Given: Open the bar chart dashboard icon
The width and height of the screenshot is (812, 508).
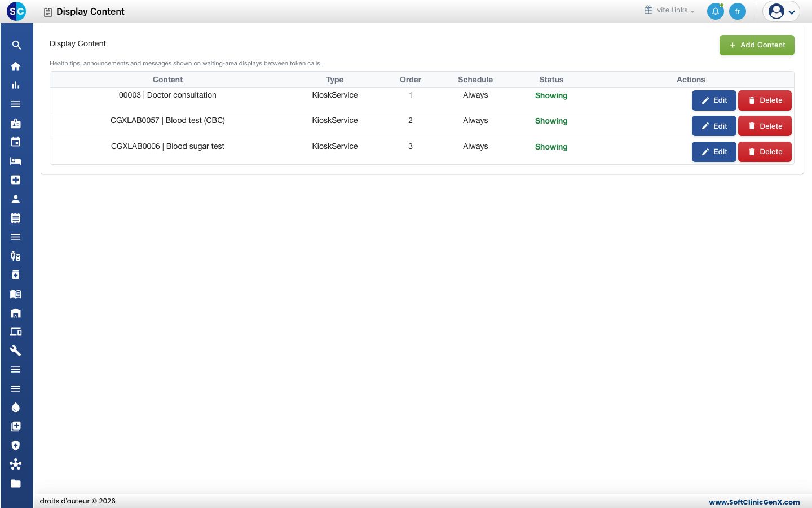Looking at the screenshot, I should (16, 85).
